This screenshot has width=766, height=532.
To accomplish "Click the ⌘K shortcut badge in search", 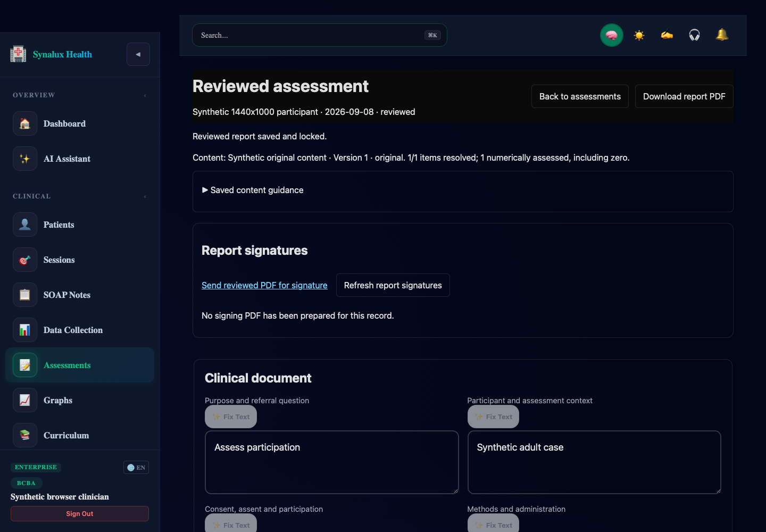I will [432, 35].
